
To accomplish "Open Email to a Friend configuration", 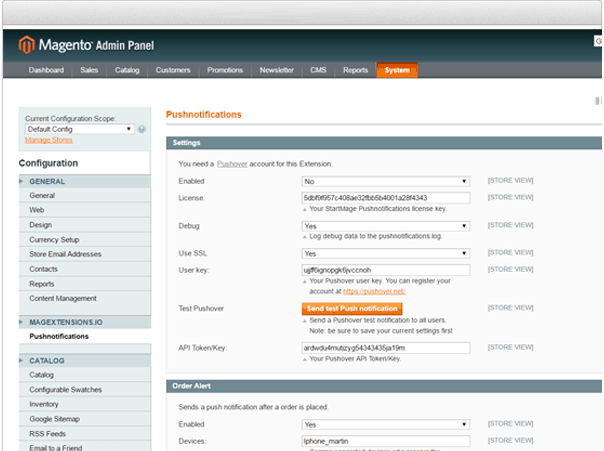I will point(85,447).
